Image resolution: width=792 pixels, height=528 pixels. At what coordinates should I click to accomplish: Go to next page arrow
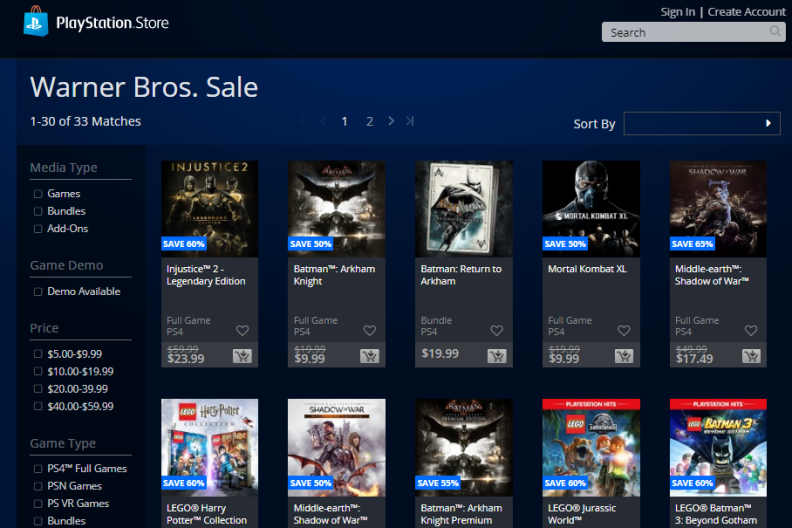click(391, 121)
